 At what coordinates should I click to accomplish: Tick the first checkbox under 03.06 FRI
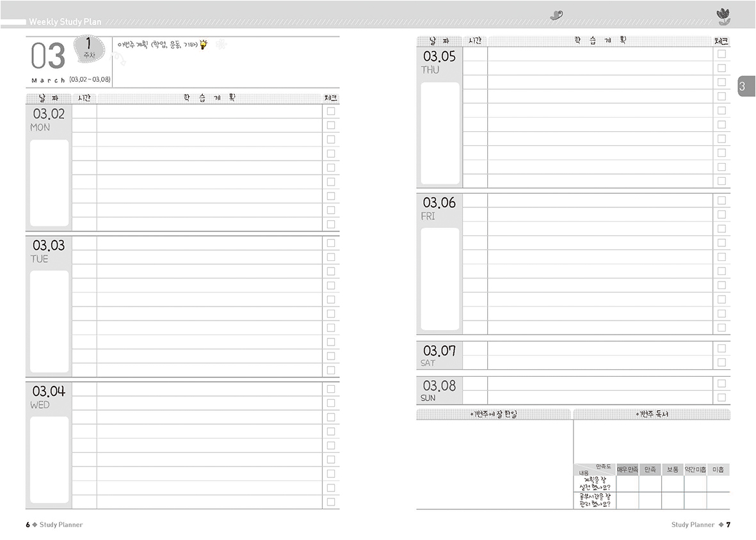tap(721, 200)
